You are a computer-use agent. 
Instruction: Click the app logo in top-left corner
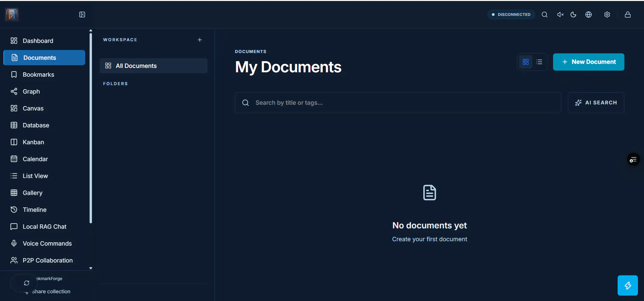(x=12, y=15)
